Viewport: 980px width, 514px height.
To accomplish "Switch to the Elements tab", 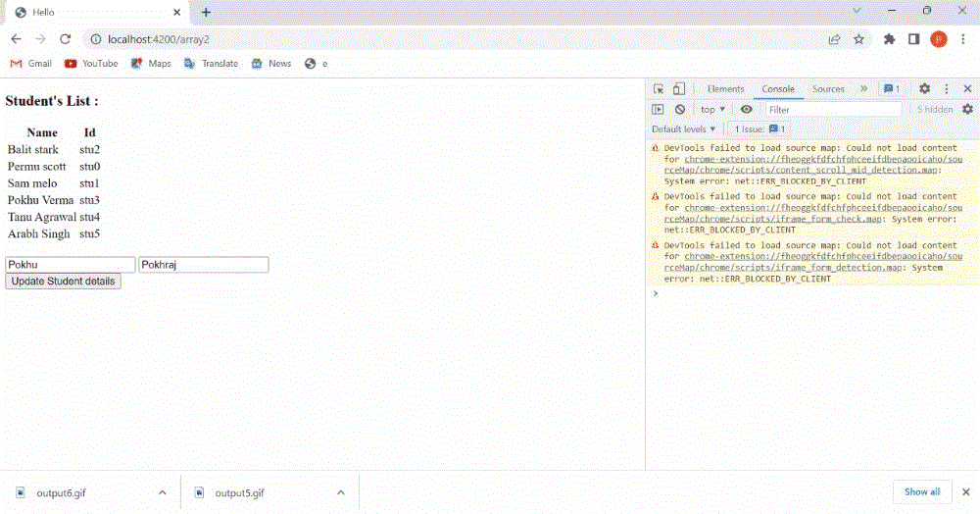I will click(725, 89).
